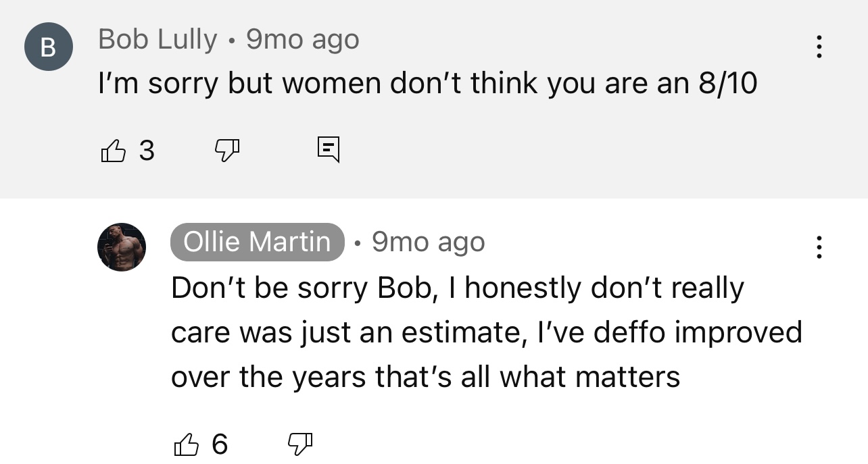
Task: Like Ollie Martin's reply with thumbs up
Action: coord(187,444)
